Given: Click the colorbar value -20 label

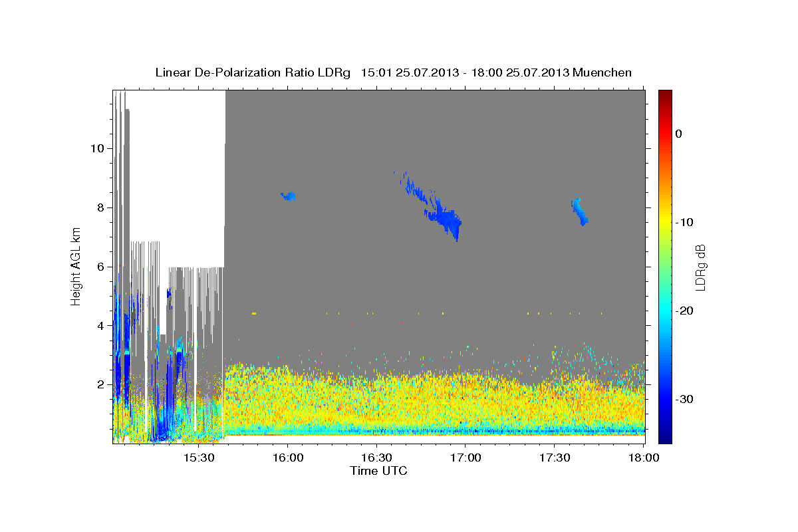Looking at the screenshot, I should click(x=684, y=311).
